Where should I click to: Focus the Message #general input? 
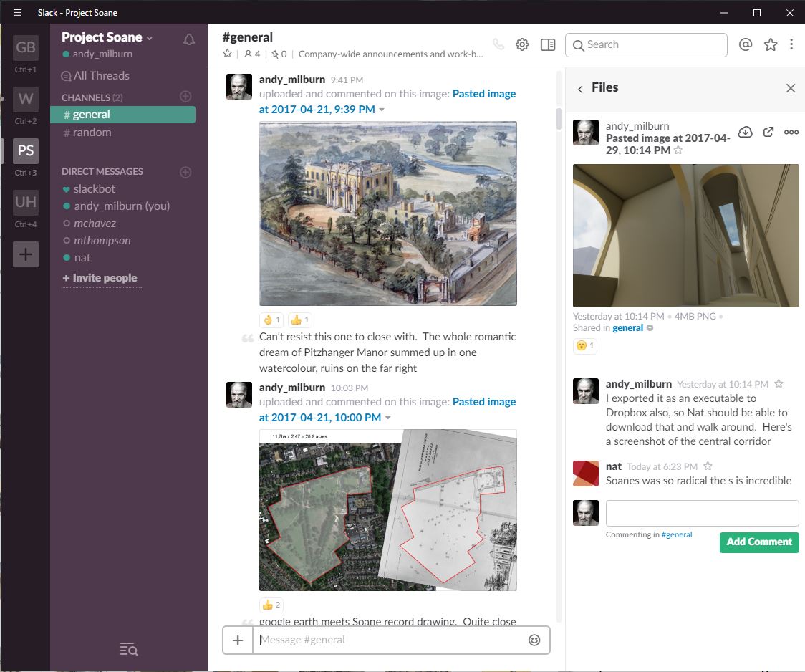pos(387,640)
